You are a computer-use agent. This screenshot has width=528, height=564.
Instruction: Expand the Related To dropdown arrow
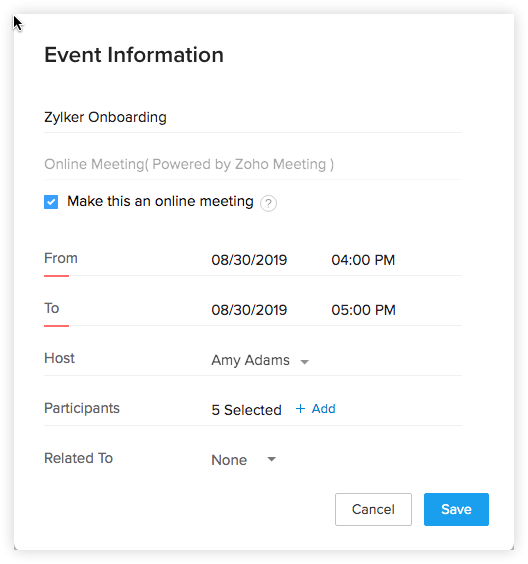point(272,459)
